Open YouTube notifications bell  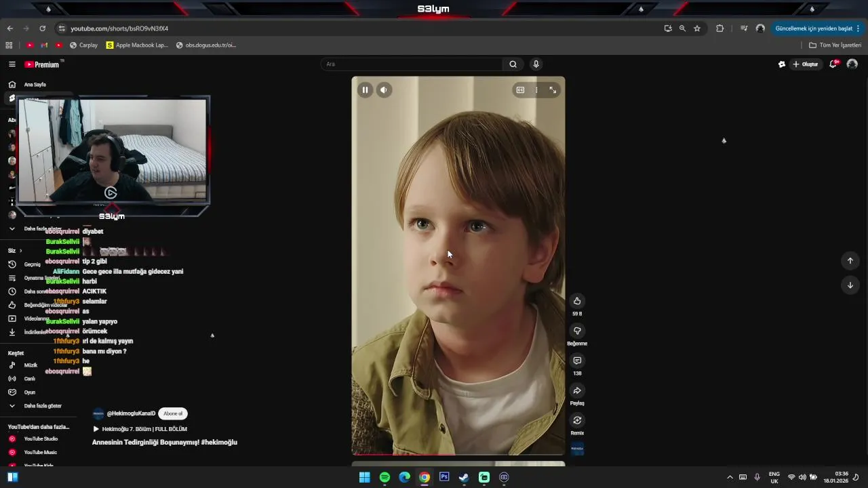(833, 64)
